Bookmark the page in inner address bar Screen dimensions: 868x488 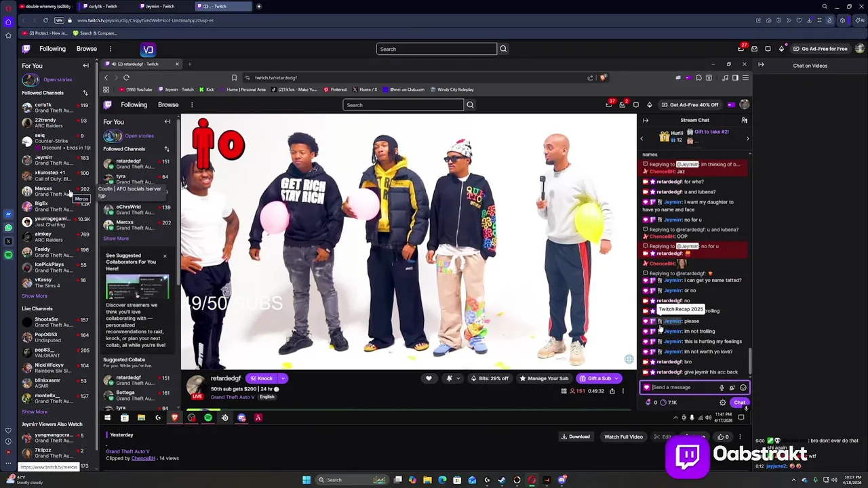tap(234, 77)
